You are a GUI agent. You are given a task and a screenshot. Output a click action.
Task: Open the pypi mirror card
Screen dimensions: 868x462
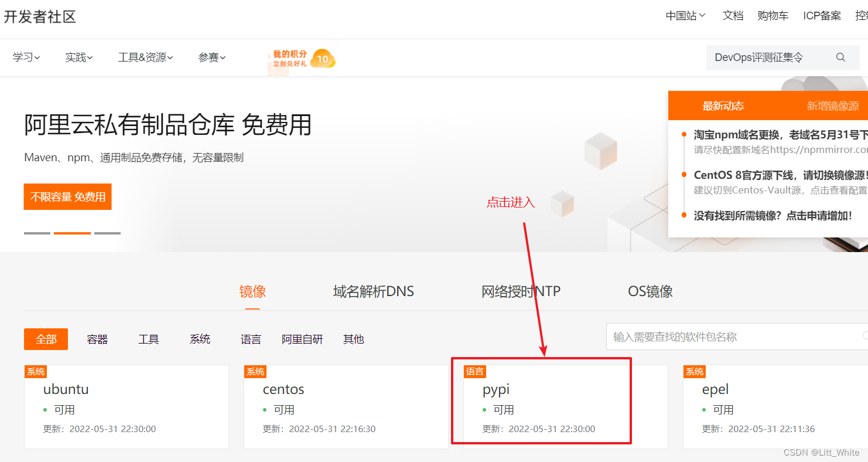[566, 407]
